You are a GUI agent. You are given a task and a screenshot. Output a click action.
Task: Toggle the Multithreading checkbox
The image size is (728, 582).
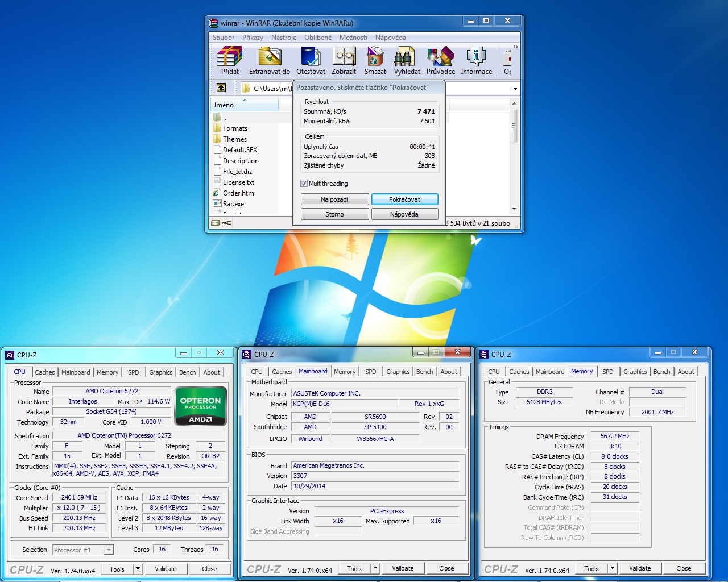[304, 184]
